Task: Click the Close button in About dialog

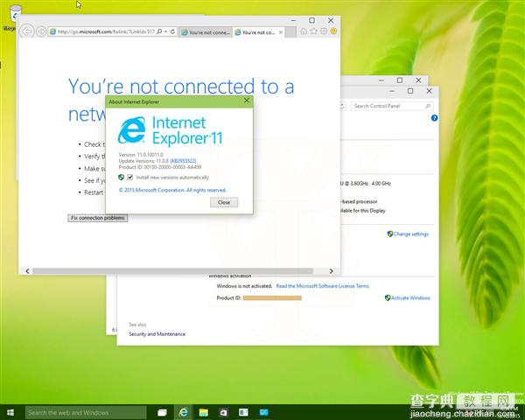Action: pos(224,202)
